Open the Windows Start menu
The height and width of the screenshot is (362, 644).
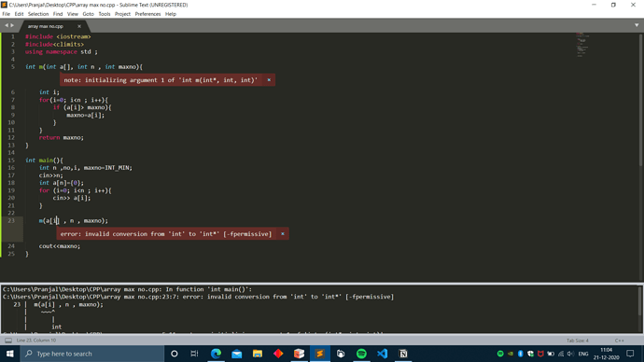point(10,354)
